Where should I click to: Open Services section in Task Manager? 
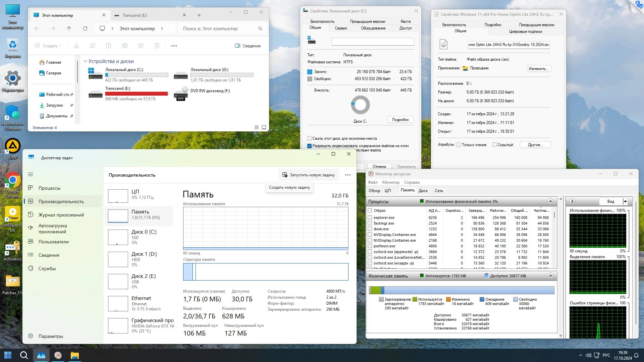47,268
